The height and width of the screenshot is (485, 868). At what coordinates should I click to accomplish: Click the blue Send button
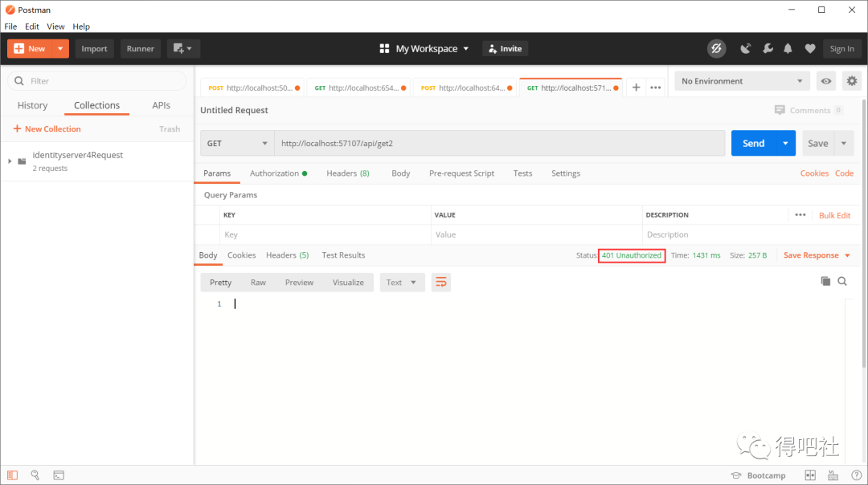(753, 143)
